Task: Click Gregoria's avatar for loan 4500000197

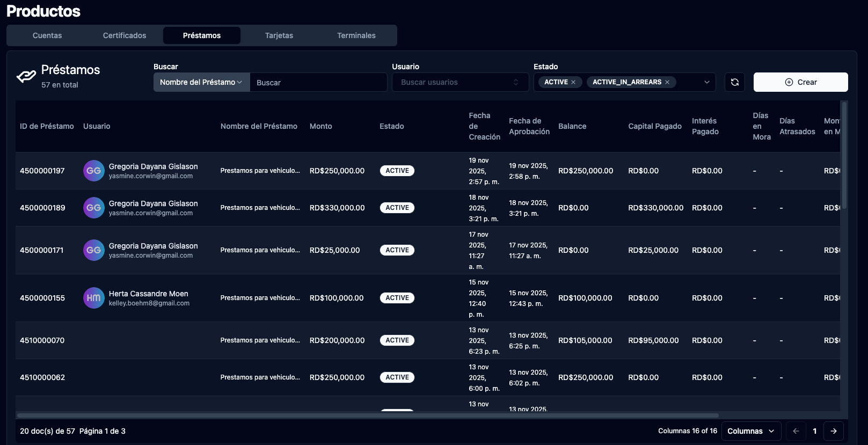Action: tap(93, 171)
